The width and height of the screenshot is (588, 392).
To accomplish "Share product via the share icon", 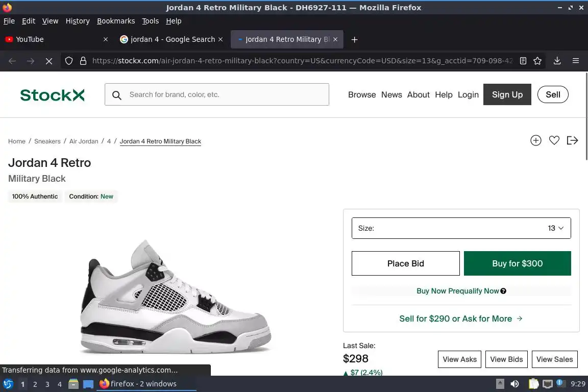I will point(572,140).
